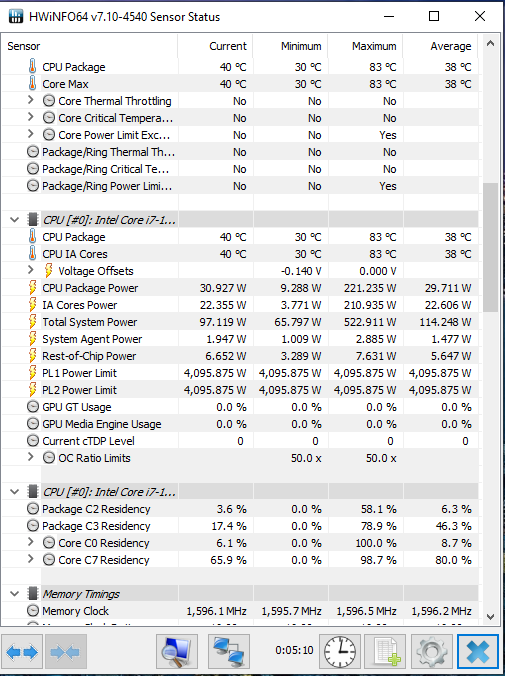
Task: Expand the OC Ratio Limits row
Action: pyautogui.click(x=30, y=457)
